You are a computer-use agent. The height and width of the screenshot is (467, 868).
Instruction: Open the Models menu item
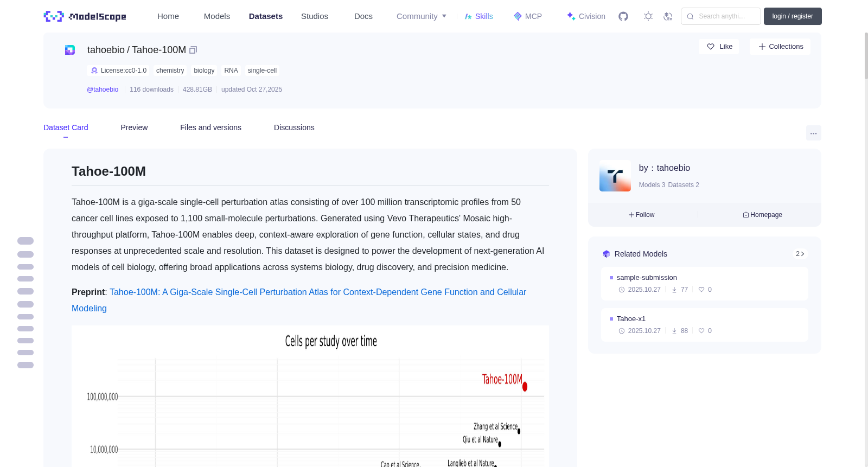pos(217,16)
